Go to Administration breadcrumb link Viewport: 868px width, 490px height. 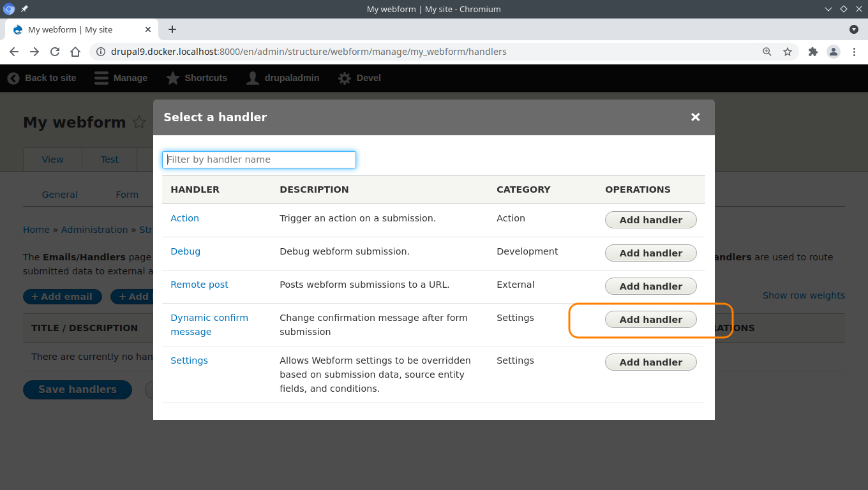pyautogui.click(x=94, y=230)
